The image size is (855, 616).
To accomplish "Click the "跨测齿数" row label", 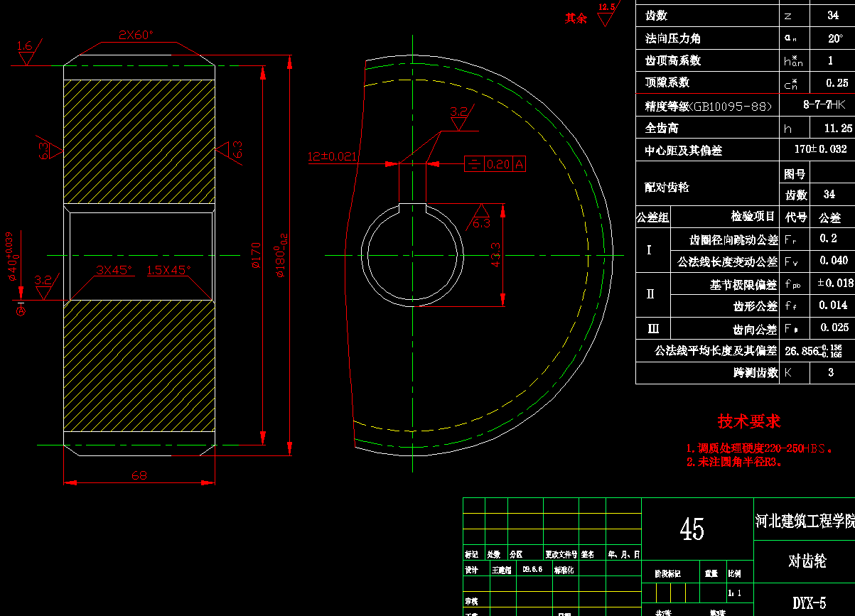I will click(x=755, y=372).
